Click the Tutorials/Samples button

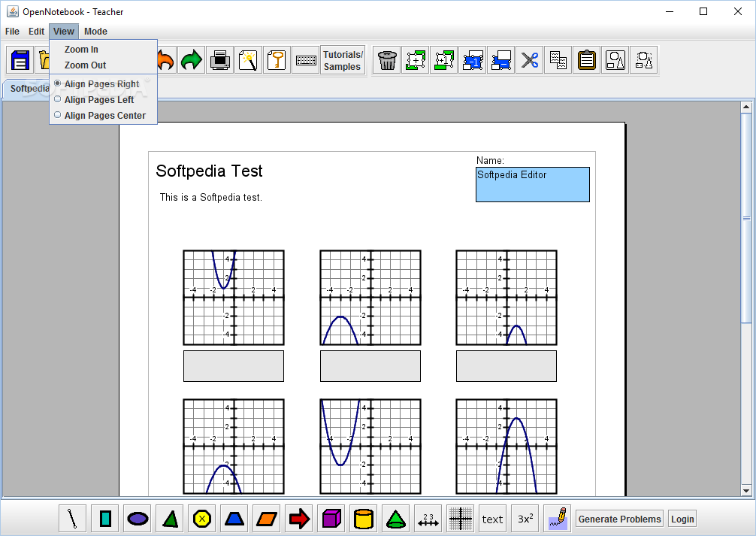click(x=343, y=60)
